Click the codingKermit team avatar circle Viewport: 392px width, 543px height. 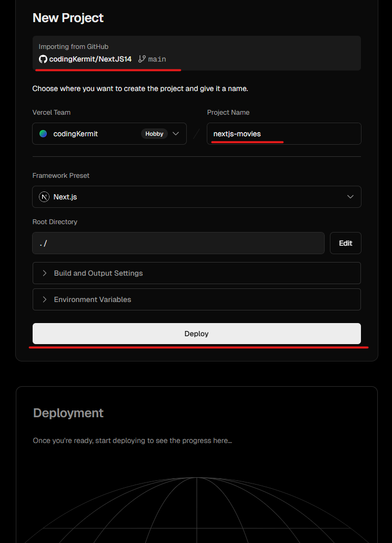pos(43,134)
